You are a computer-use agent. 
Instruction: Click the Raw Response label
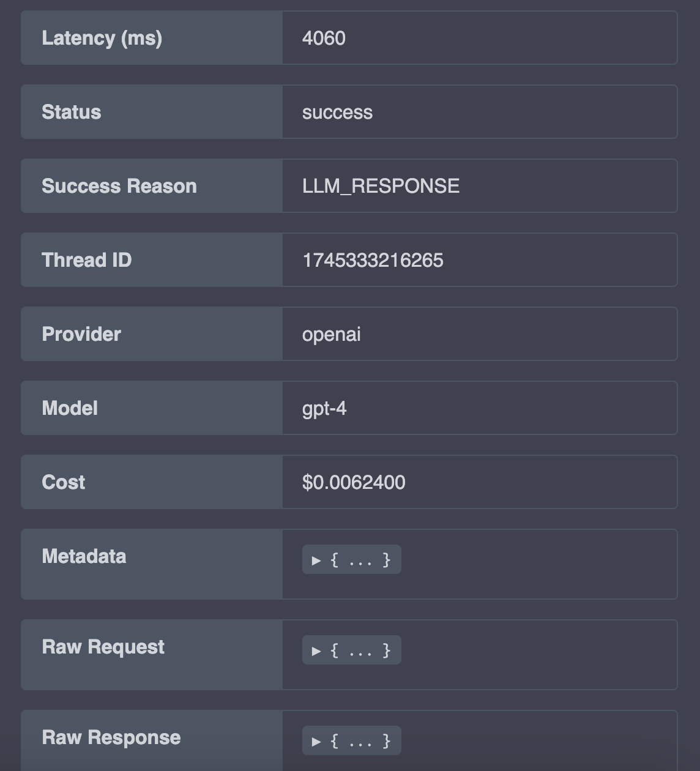[x=111, y=737]
